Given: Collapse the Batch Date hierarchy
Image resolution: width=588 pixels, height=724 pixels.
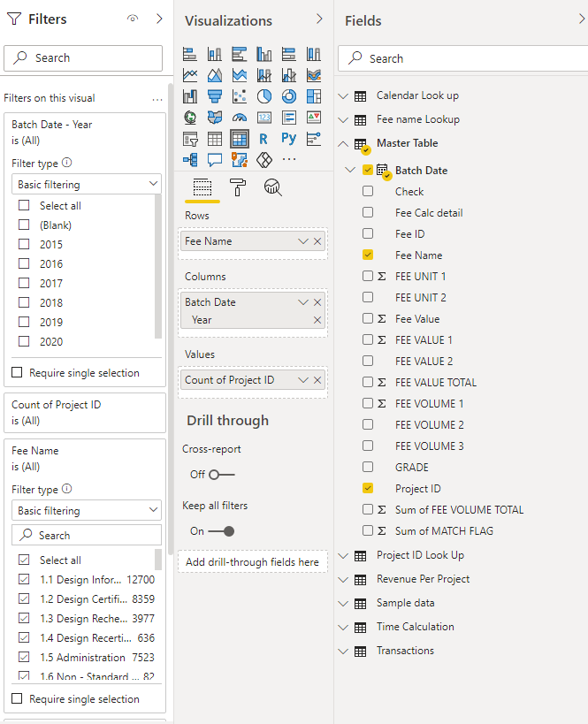Looking at the screenshot, I should tap(350, 170).
